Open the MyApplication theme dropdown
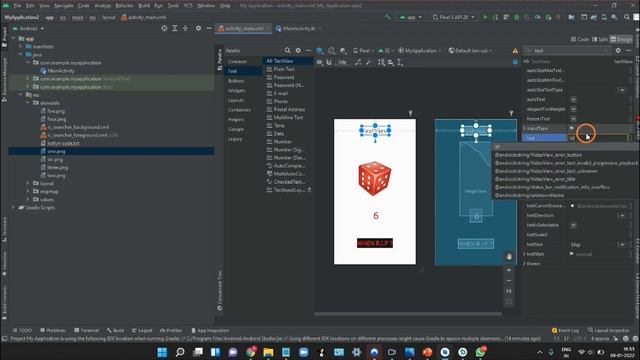This screenshot has width=640, height=360. pos(420,51)
